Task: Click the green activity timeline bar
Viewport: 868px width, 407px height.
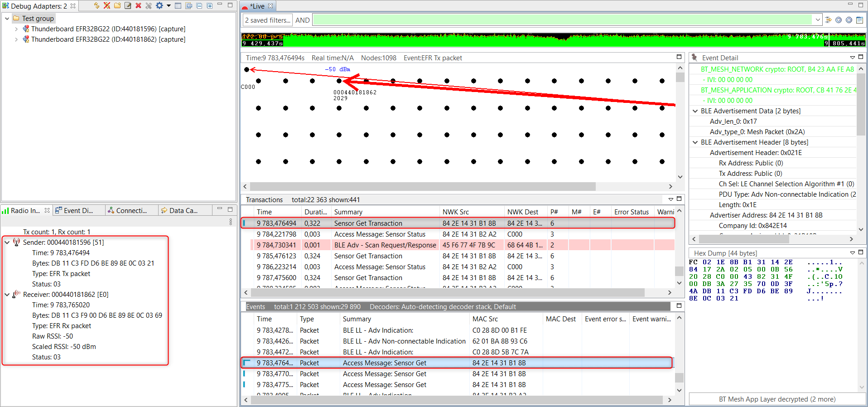Action: click(x=553, y=40)
